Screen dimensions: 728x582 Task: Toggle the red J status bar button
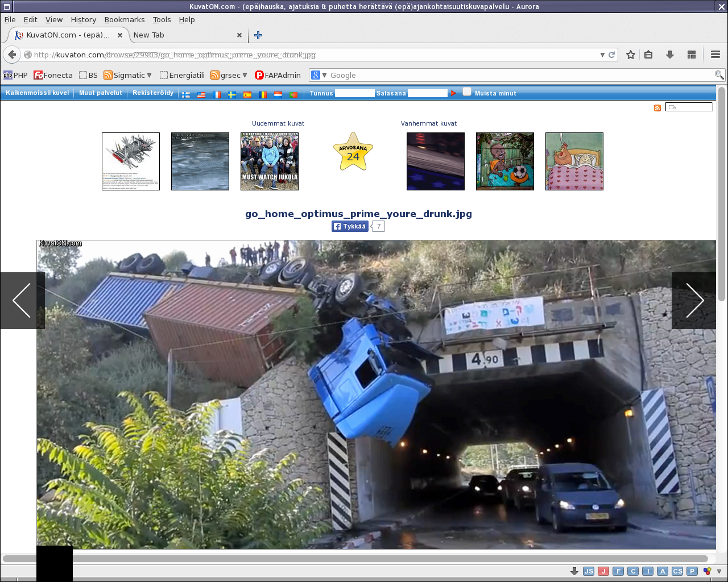click(603, 571)
